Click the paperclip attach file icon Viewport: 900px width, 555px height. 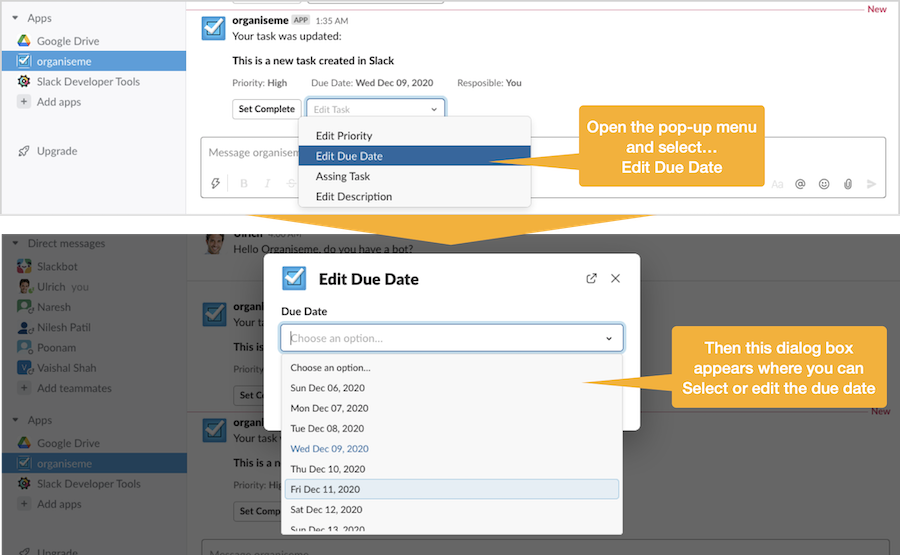point(848,184)
